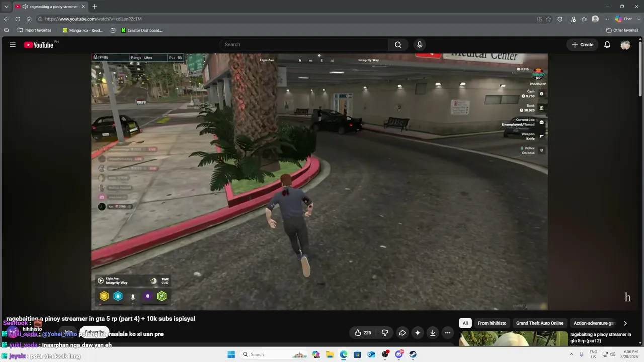Open the Import favorites bookmark
The image size is (644, 362).
(x=34, y=30)
